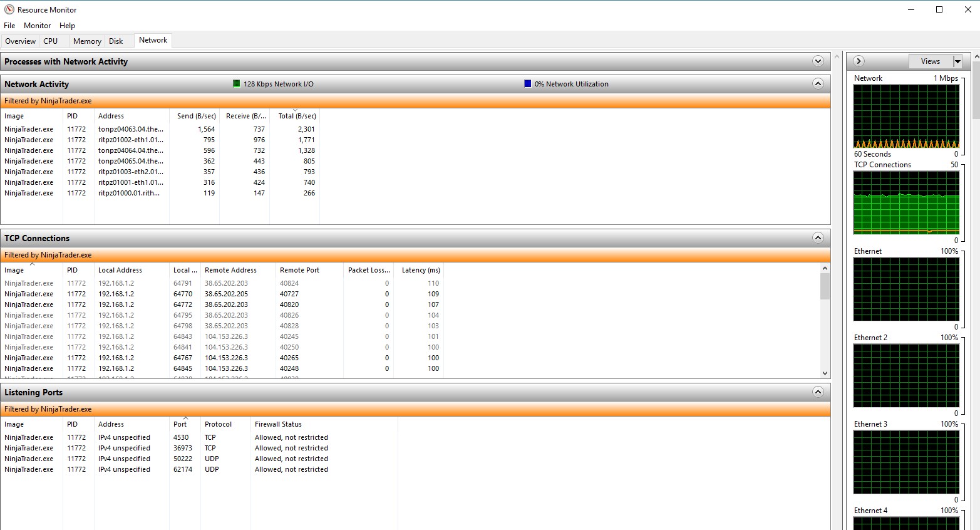Click TCP Connections list scroll down arrow

[825, 373]
